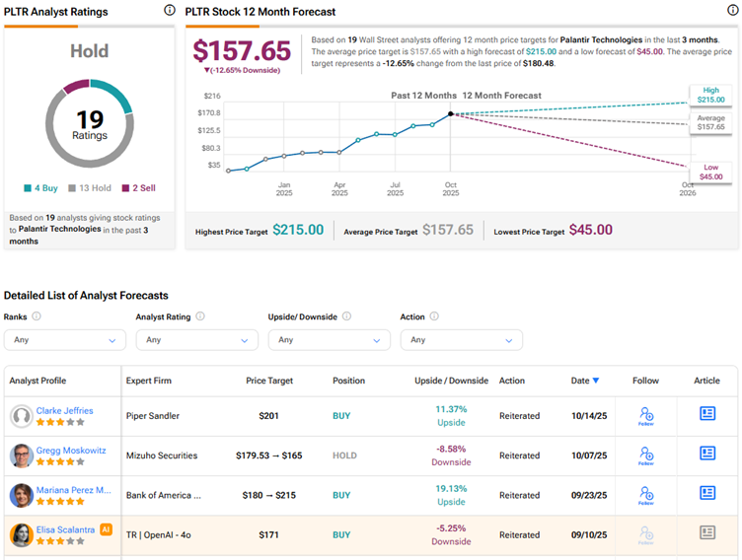
Task: Open the Action filter dropdown
Action: coord(462,340)
